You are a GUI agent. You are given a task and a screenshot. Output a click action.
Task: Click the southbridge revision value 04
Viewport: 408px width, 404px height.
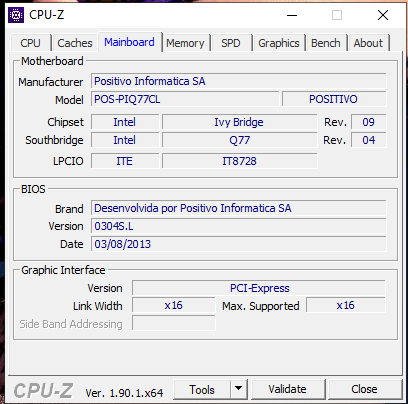pyautogui.click(x=369, y=140)
